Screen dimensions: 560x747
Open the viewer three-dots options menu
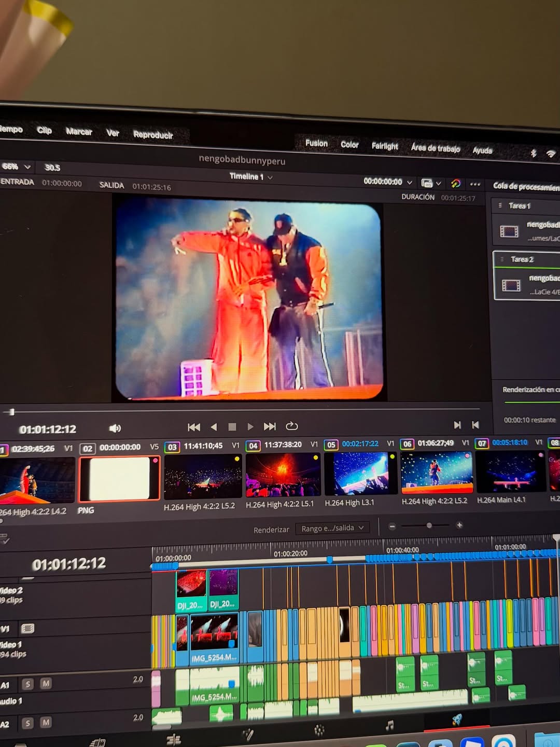[475, 184]
